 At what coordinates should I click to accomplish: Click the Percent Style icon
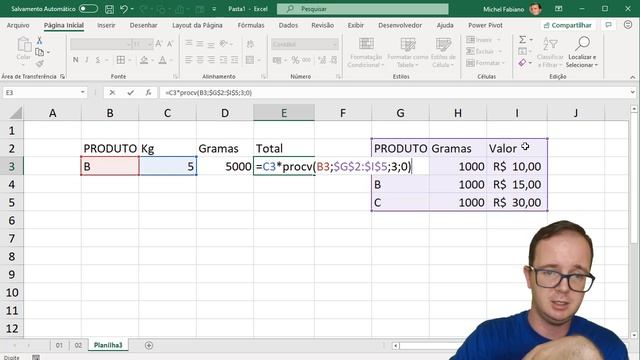pyautogui.click(x=296, y=60)
